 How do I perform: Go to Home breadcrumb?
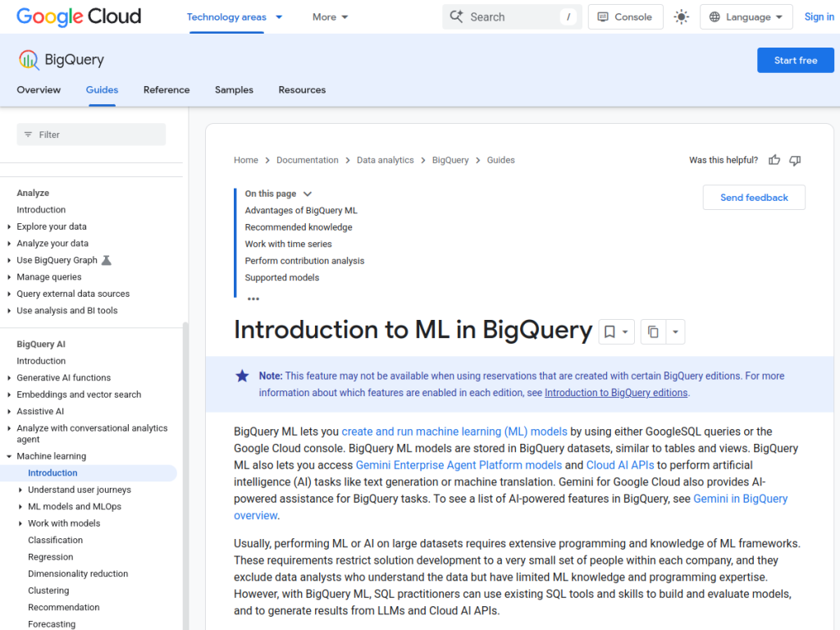coord(245,160)
